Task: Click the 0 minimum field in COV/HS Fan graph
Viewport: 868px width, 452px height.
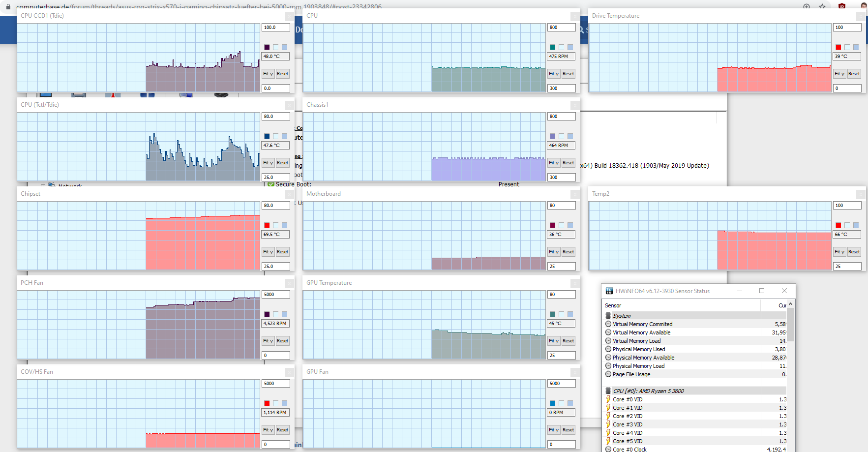Action: click(276, 444)
